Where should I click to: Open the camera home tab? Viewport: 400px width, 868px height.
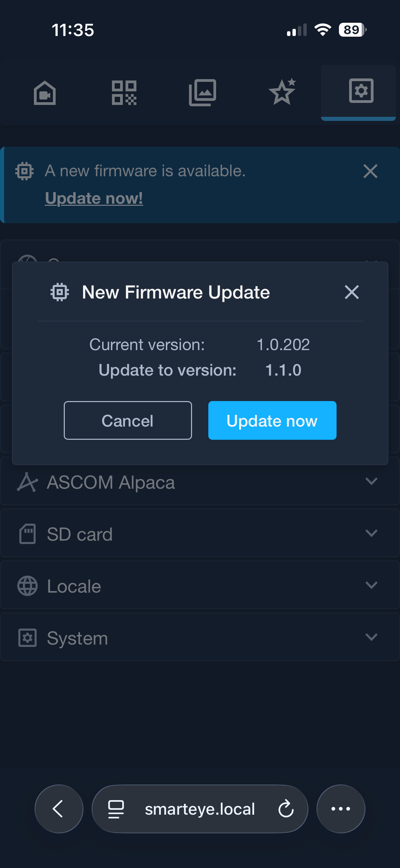[44, 92]
